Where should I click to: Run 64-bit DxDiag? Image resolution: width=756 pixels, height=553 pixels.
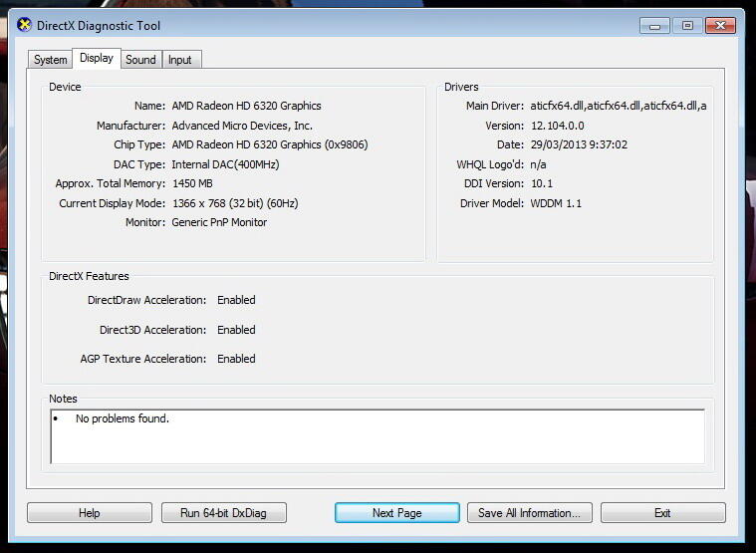(x=224, y=513)
